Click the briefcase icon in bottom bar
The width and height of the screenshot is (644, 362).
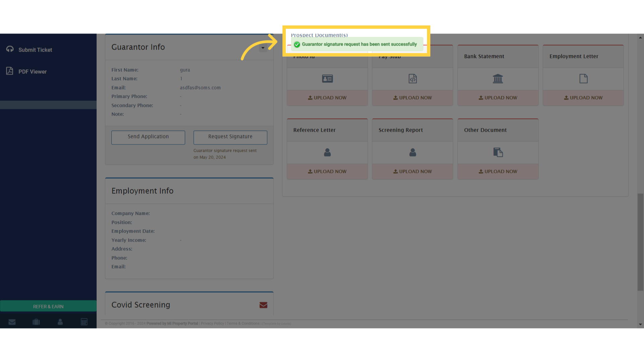[x=36, y=322]
